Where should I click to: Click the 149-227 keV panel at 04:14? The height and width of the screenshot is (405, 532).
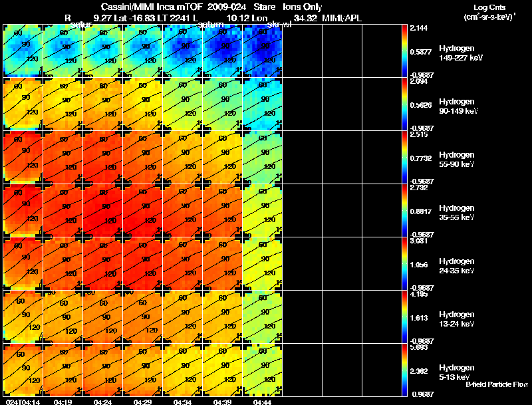coord(23,51)
